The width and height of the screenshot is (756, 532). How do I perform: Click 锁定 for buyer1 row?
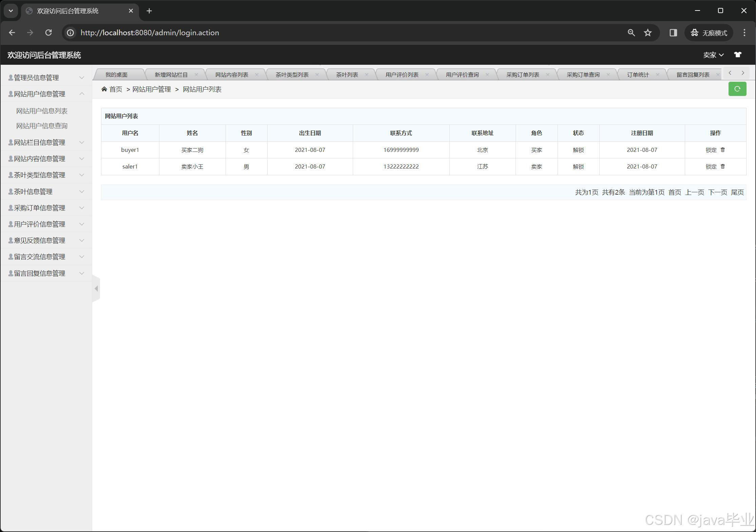711,150
